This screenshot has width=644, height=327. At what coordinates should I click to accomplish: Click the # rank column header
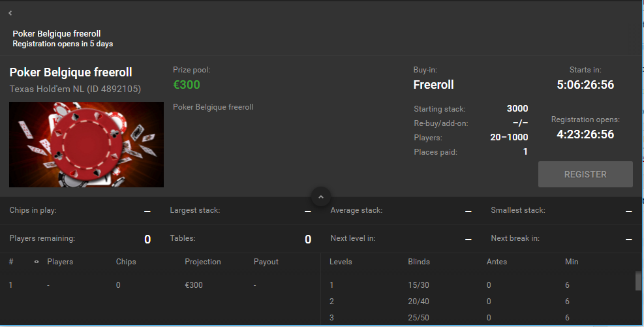(11, 262)
